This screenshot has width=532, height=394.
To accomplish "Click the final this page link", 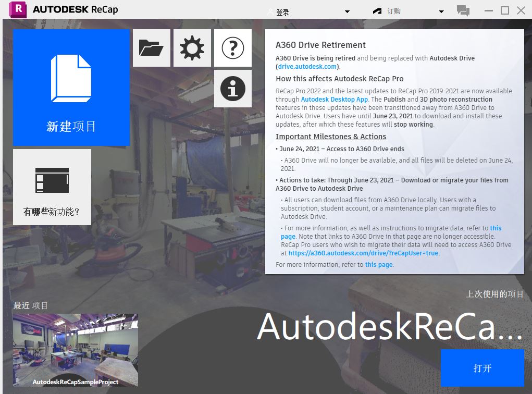I will pos(379,264).
